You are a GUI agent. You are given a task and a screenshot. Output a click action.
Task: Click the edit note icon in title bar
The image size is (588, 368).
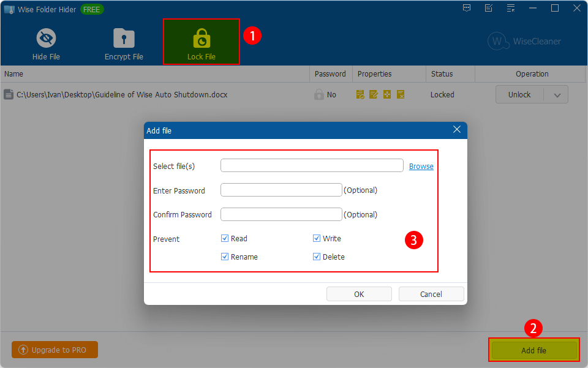click(489, 8)
